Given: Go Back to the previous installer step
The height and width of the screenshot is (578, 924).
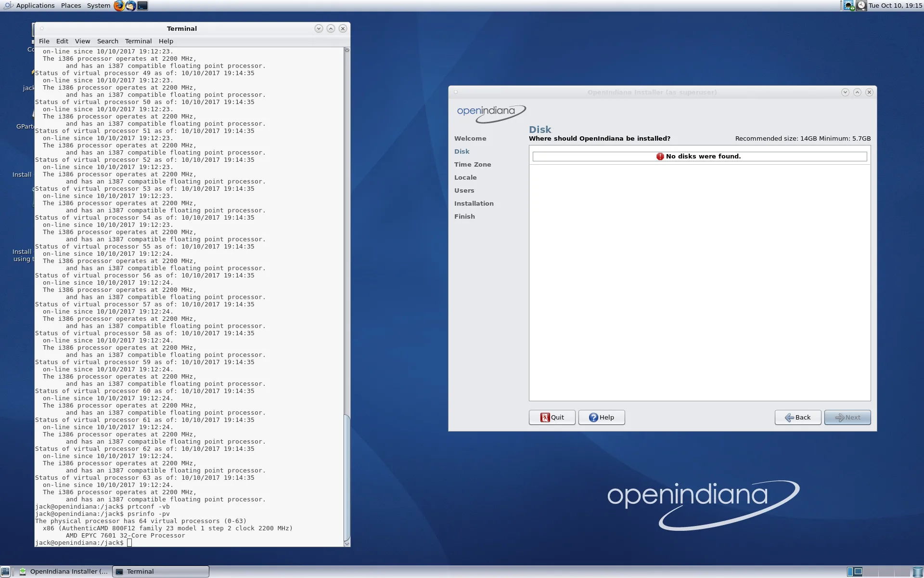Looking at the screenshot, I should pyautogui.click(x=797, y=418).
